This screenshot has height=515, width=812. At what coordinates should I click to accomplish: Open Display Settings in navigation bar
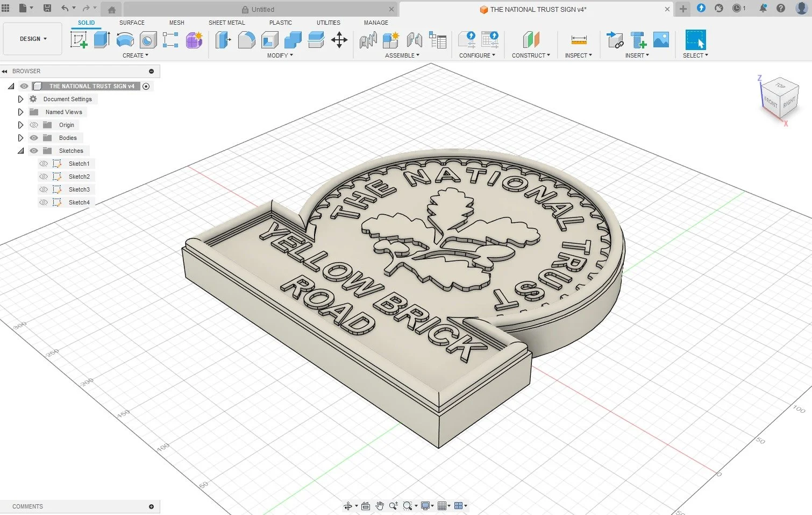427,506
